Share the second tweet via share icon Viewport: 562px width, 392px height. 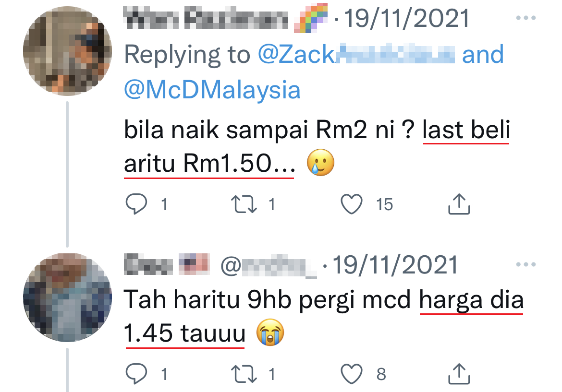point(459,374)
